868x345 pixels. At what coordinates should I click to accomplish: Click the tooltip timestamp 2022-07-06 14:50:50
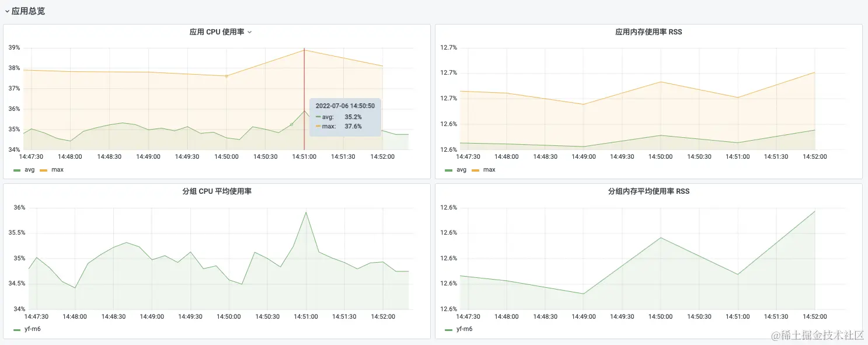345,106
